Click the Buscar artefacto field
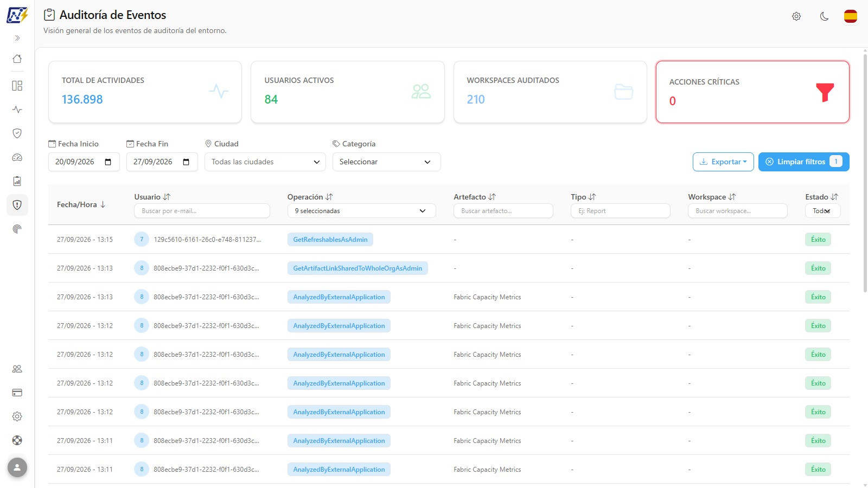 503,211
